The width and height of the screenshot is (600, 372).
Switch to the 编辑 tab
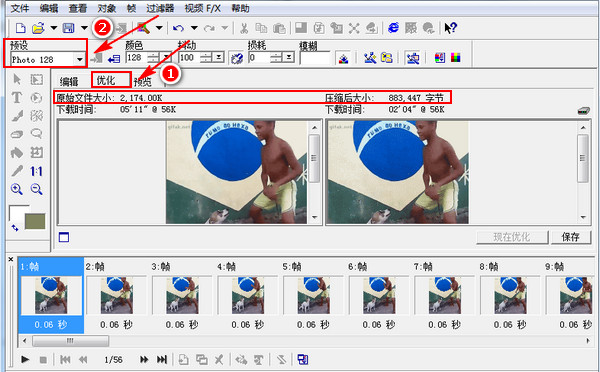pyautogui.click(x=69, y=81)
